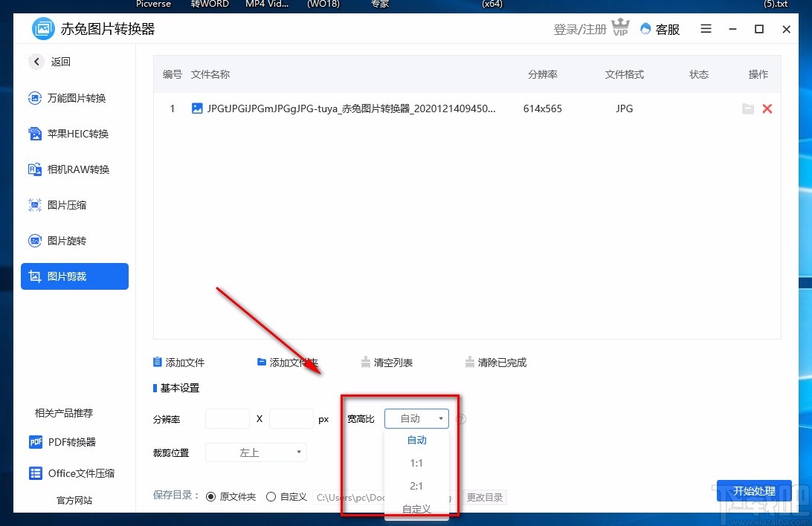Screen dimensions: 812x526
Task: Open the 图片旋转 rotation tool
Action: point(74,241)
